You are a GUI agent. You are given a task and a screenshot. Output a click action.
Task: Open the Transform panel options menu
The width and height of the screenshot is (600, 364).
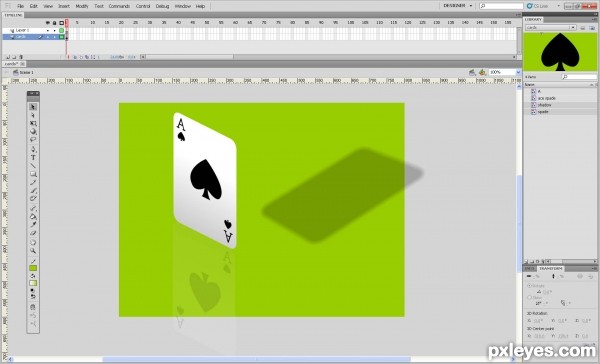(x=595, y=269)
